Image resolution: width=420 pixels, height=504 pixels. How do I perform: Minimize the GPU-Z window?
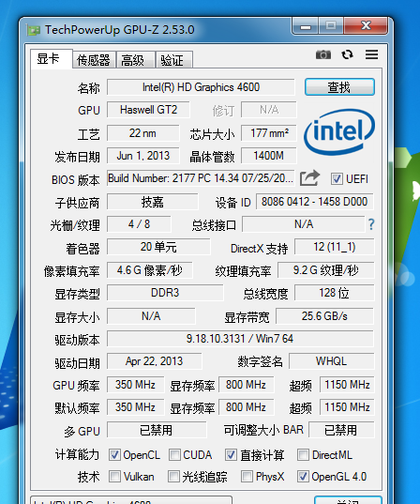[x=305, y=26]
